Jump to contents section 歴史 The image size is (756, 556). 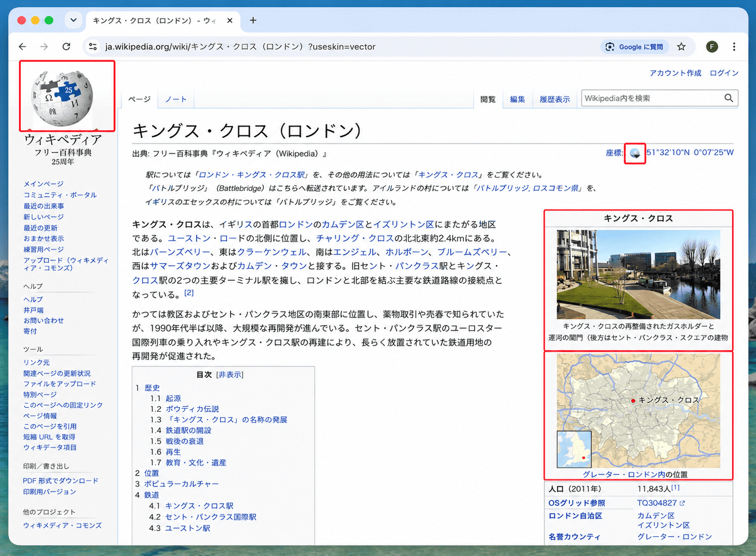[152, 388]
